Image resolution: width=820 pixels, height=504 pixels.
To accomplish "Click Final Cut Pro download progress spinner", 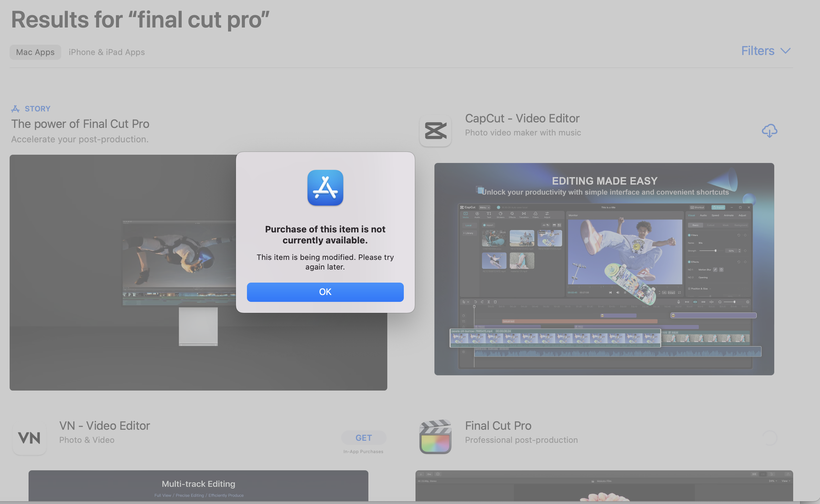I will coord(770,438).
